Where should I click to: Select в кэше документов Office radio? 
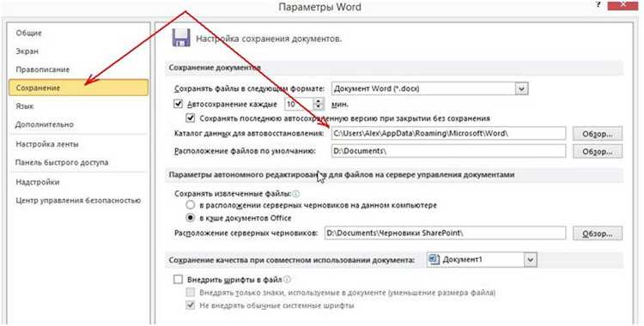pos(190,218)
